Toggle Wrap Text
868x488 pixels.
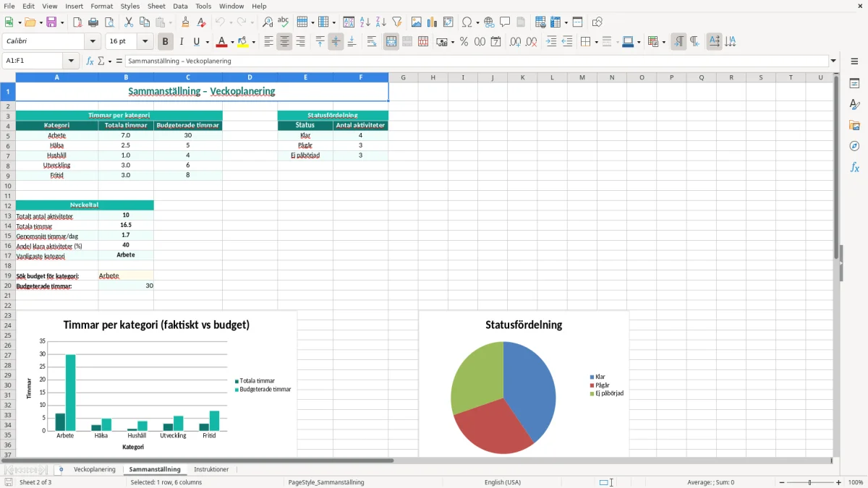372,42
